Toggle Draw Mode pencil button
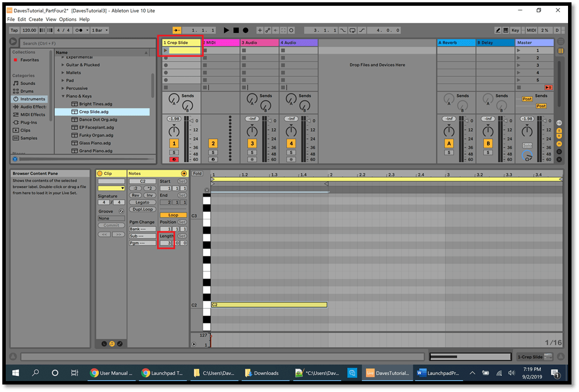This screenshot has width=579, height=392. (498, 30)
